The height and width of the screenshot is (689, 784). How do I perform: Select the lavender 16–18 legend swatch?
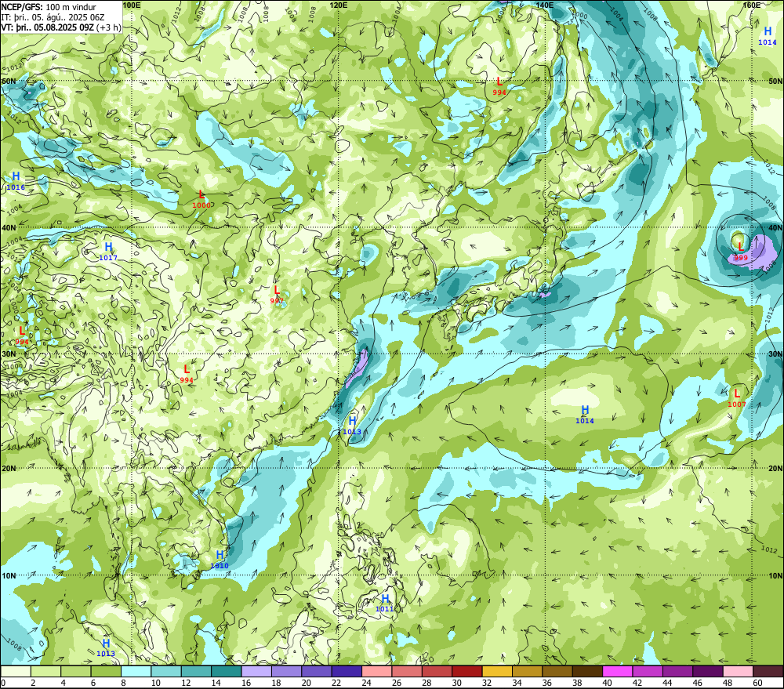point(256,672)
